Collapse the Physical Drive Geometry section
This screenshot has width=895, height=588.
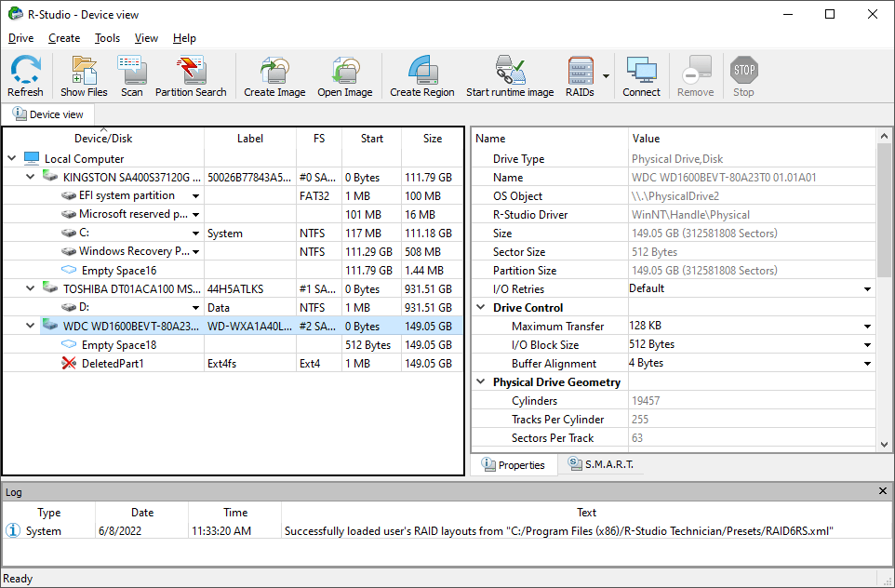click(x=481, y=381)
